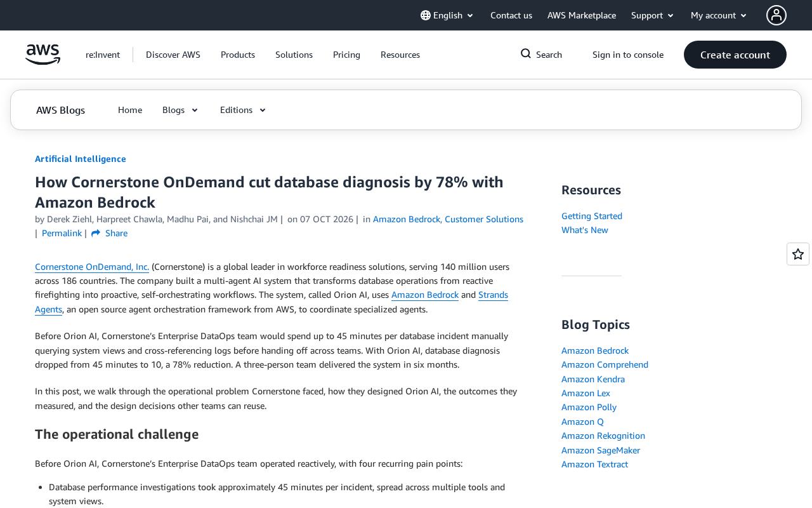Open What's New link
Image resolution: width=812 pixels, height=508 pixels.
click(x=585, y=230)
